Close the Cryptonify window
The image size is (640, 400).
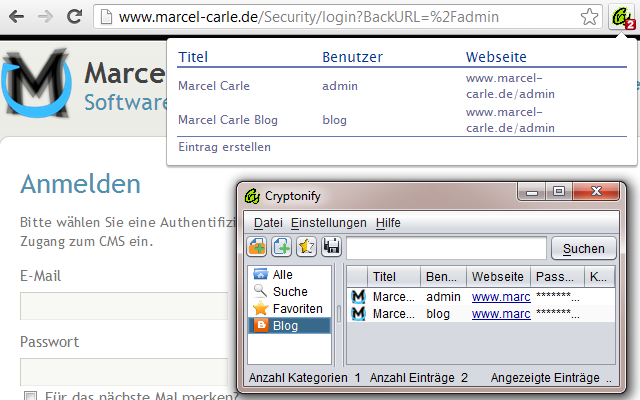(596, 191)
